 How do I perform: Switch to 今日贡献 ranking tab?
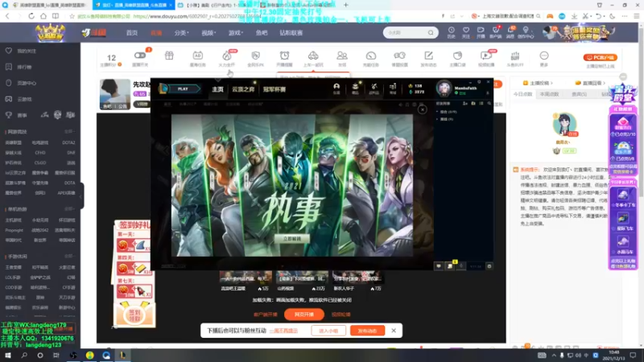pyautogui.click(x=522, y=94)
